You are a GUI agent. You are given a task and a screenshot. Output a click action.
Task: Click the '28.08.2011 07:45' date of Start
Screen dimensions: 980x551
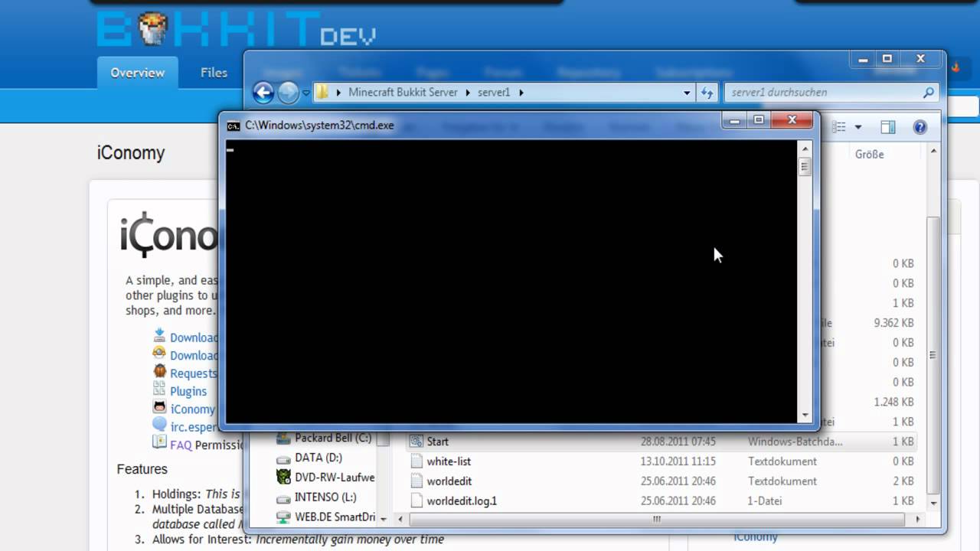pyautogui.click(x=678, y=442)
